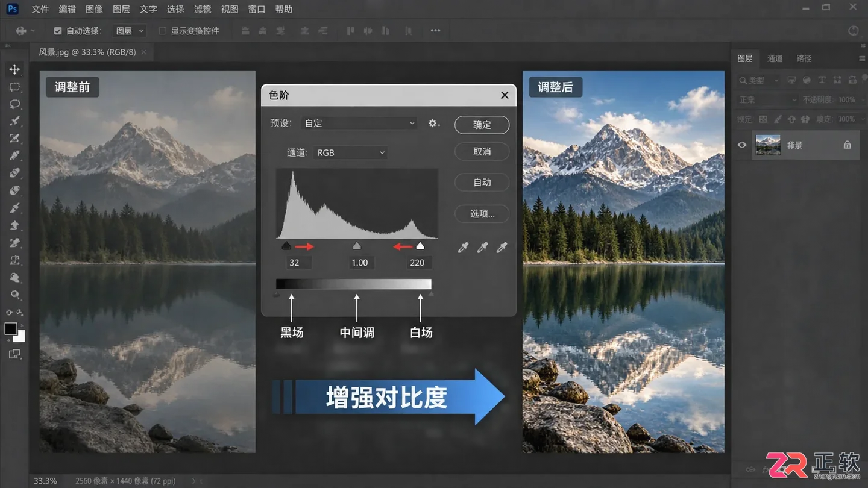The width and height of the screenshot is (868, 488).
Task: Click the Photoshop Ps logo
Action: 12,9
